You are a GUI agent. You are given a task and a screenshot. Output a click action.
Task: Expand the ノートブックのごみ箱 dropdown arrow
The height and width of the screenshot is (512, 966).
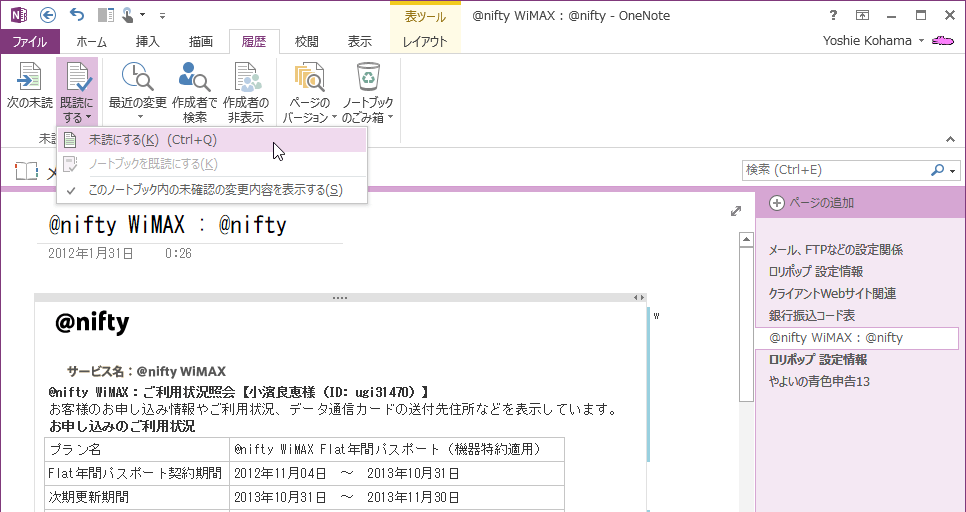[x=391, y=117]
